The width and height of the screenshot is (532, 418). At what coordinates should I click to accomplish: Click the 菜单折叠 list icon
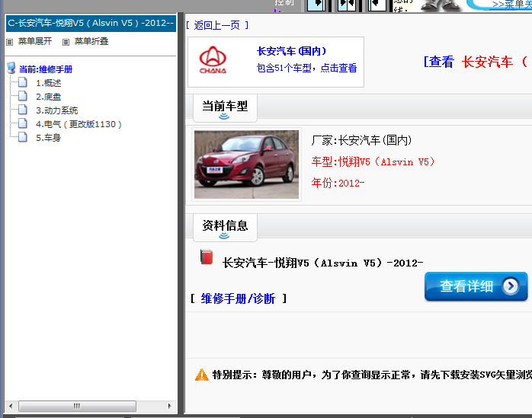[66, 42]
